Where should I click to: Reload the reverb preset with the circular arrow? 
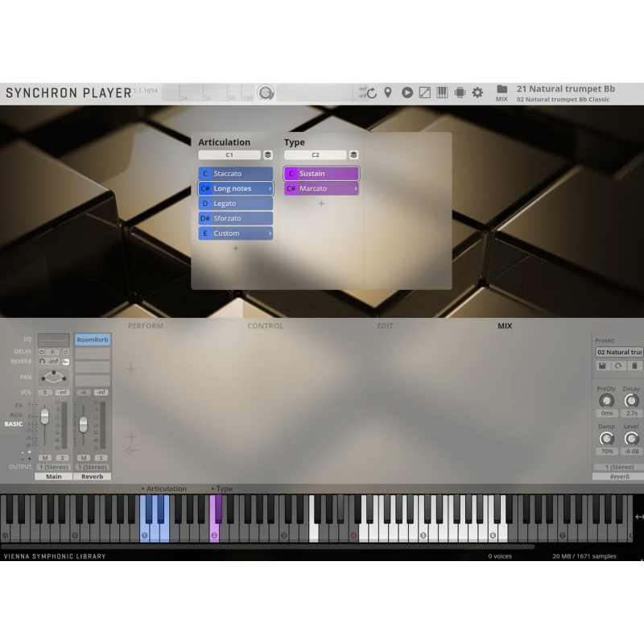coord(618,365)
